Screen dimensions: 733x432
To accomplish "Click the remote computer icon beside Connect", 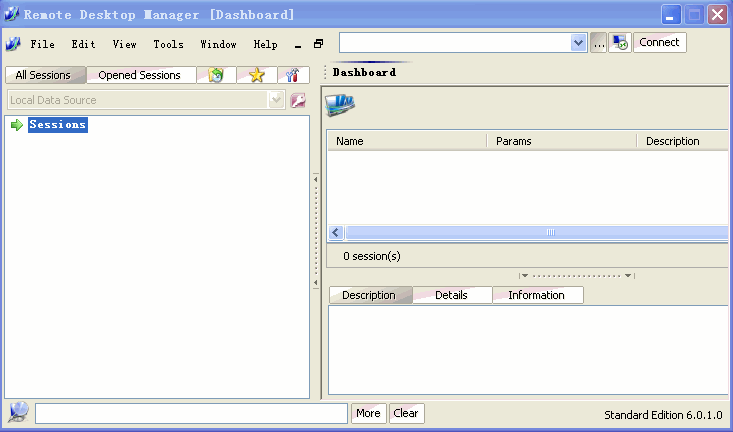I will click(620, 43).
